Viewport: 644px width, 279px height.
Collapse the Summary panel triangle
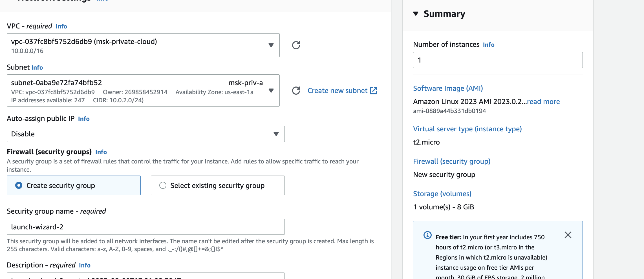tap(416, 14)
